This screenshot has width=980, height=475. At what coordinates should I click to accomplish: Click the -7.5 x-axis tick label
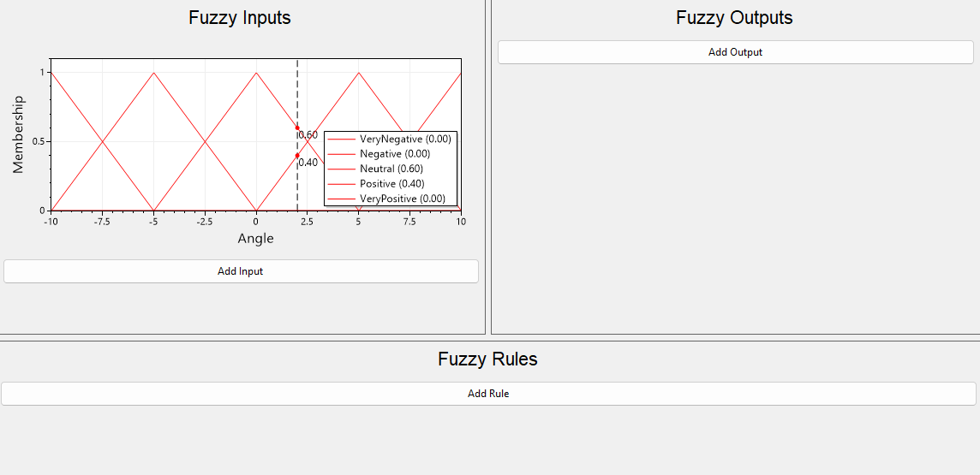pyautogui.click(x=102, y=222)
